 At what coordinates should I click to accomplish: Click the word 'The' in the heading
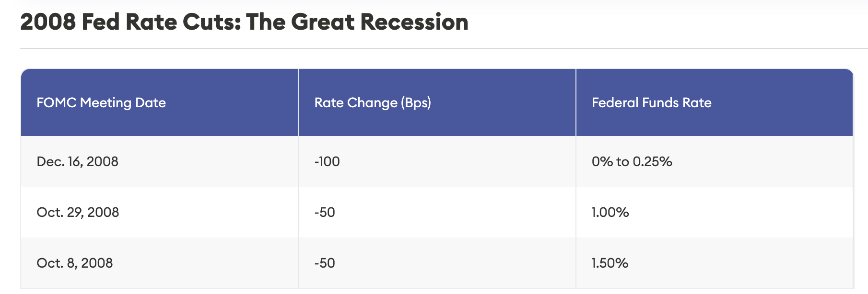tap(265, 22)
